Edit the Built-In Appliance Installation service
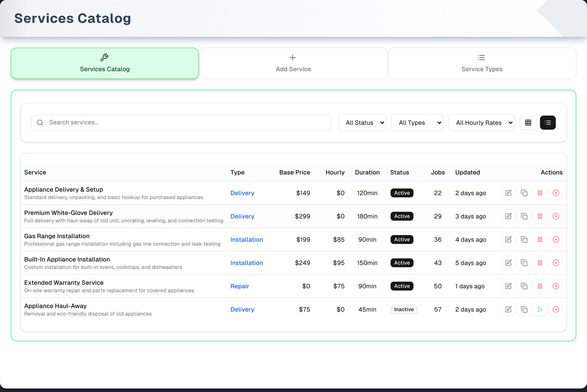Screen dimensions: 587x392 point(508,263)
